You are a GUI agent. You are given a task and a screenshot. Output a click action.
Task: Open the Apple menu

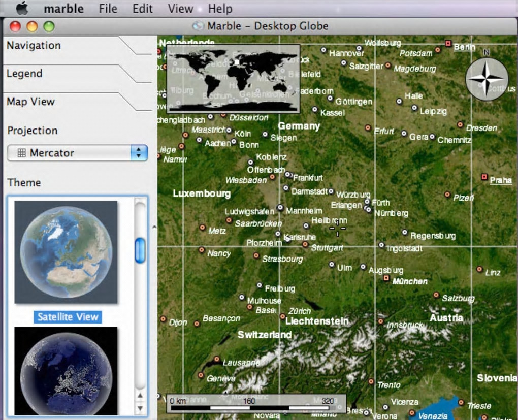22,9
